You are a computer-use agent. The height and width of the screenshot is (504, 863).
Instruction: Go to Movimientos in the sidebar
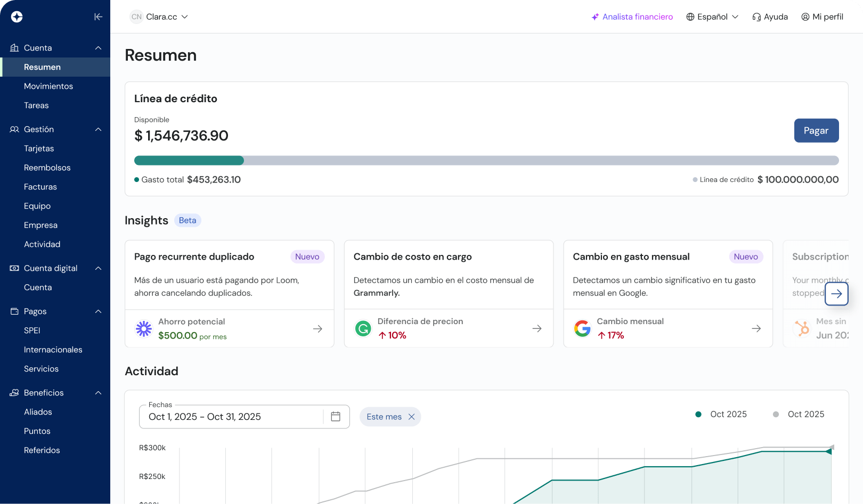48,86
